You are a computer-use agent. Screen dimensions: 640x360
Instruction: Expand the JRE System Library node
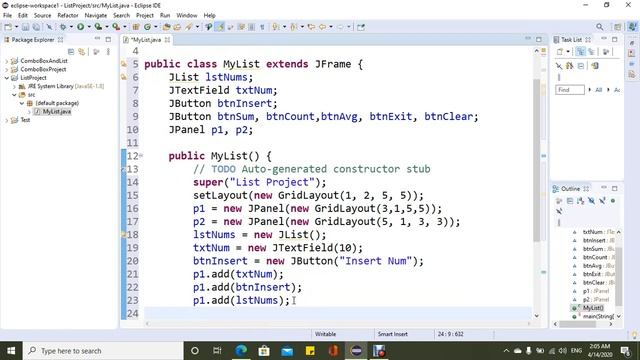[x=14, y=86]
